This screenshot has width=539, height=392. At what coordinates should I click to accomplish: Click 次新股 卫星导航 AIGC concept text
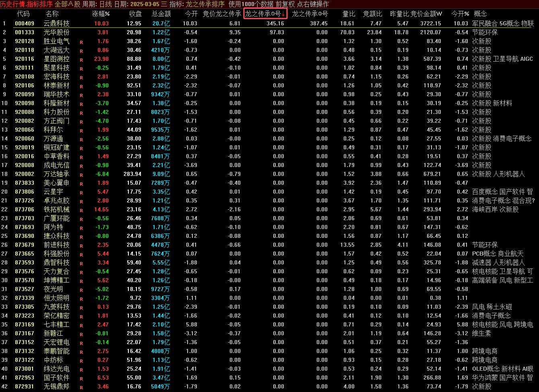pyautogui.click(x=502, y=59)
